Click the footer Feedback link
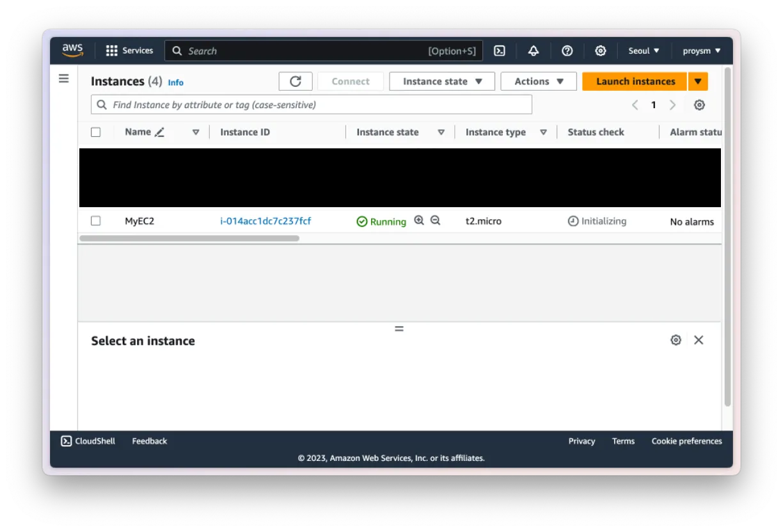The width and height of the screenshot is (783, 532). [150, 441]
